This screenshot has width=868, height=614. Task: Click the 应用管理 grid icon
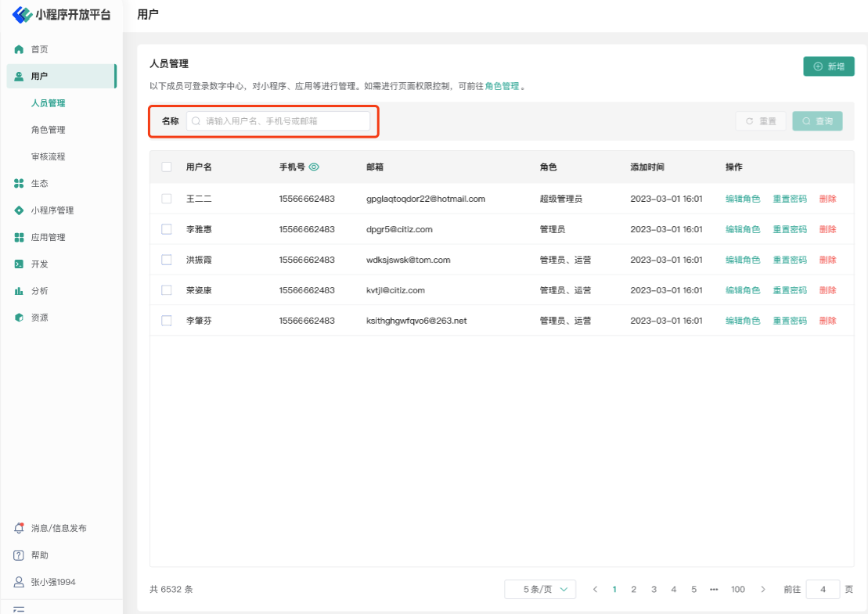(19, 237)
